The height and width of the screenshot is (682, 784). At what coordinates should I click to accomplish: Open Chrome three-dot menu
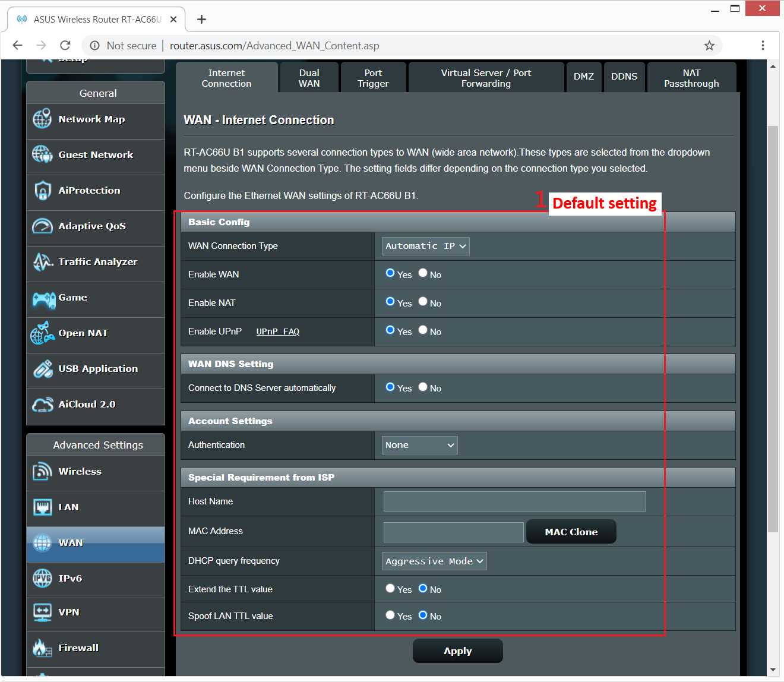pos(763,46)
